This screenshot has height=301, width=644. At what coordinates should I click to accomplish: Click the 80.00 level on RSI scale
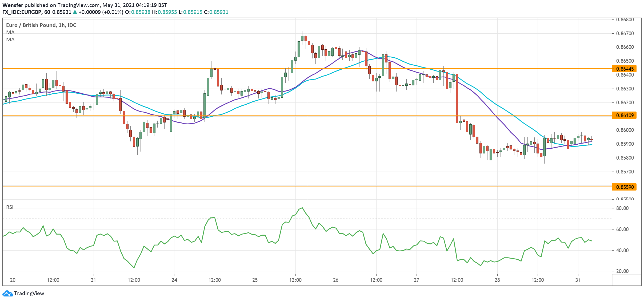[x=622, y=208]
